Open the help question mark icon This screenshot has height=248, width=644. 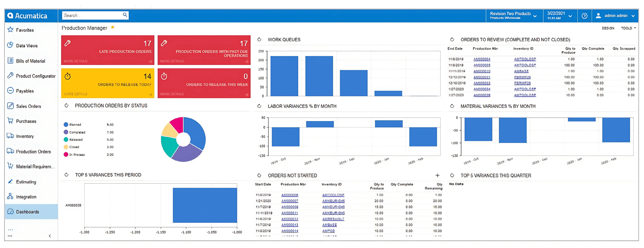584,16
